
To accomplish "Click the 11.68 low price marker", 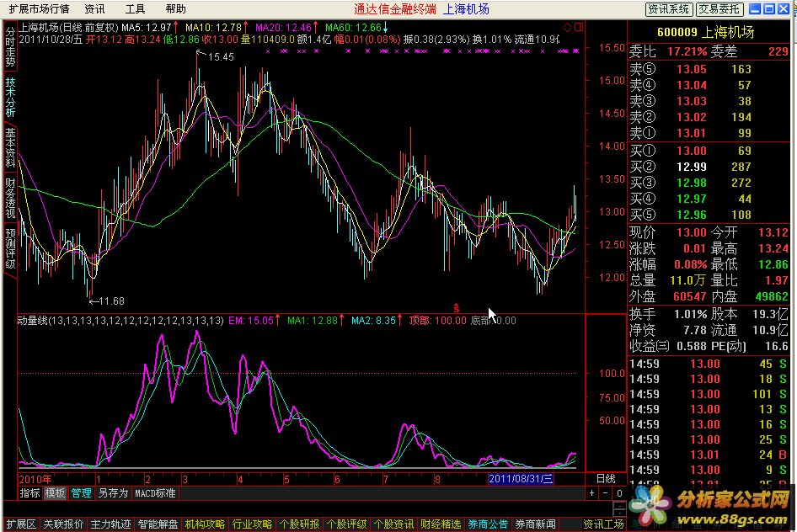I will point(112,301).
